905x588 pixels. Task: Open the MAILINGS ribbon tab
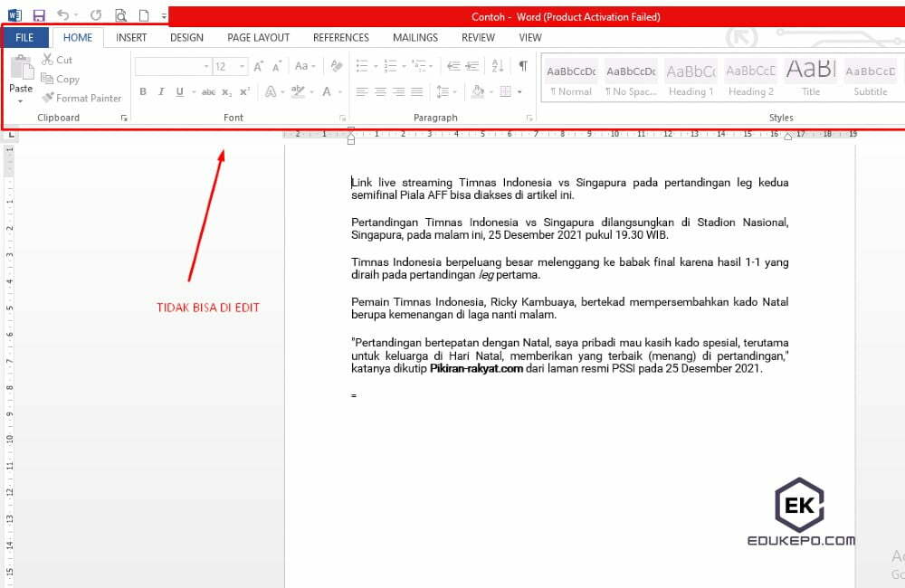tap(414, 37)
